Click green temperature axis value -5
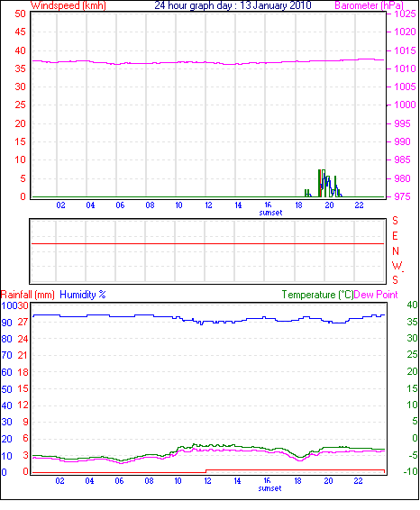This screenshot has height=510, width=420. pyautogui.click(x=412, y=455)
